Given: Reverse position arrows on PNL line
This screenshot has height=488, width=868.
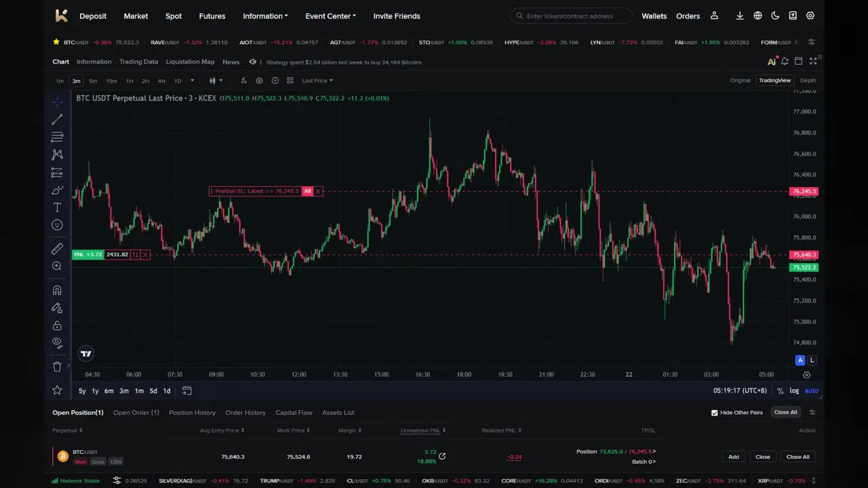Looking at the screenshot, I should pos(136,255).
